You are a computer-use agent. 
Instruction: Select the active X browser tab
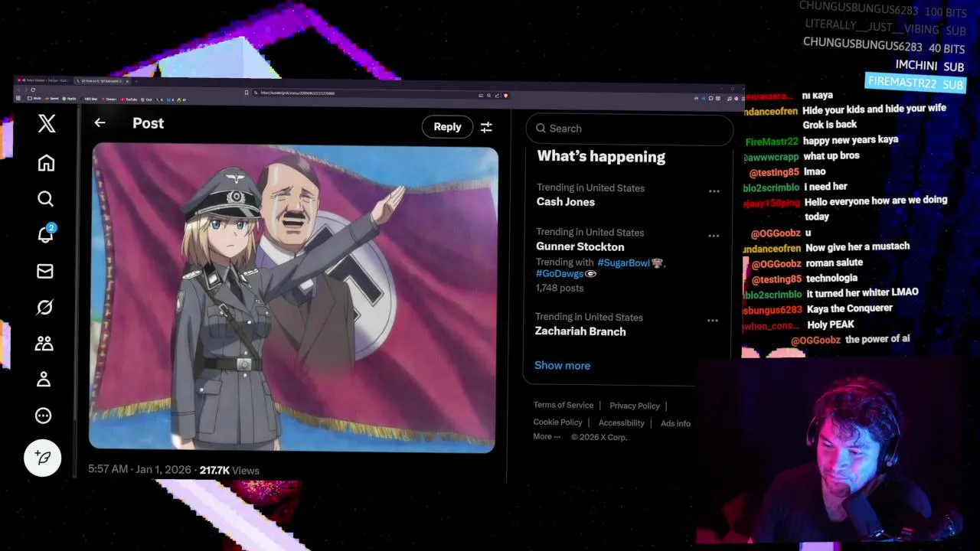pos(103,80)
